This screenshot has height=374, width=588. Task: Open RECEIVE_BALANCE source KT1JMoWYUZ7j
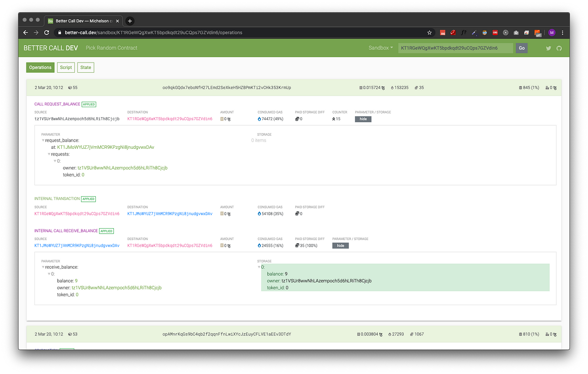click(x=77, y=246)
